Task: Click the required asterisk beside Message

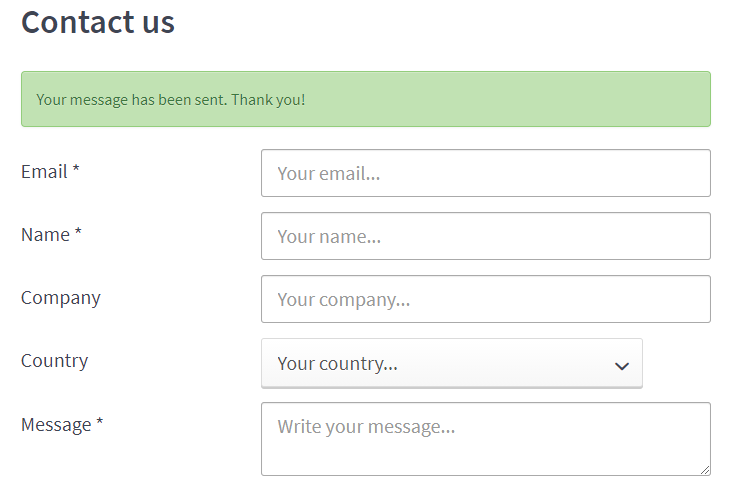Action: [100, 424]
